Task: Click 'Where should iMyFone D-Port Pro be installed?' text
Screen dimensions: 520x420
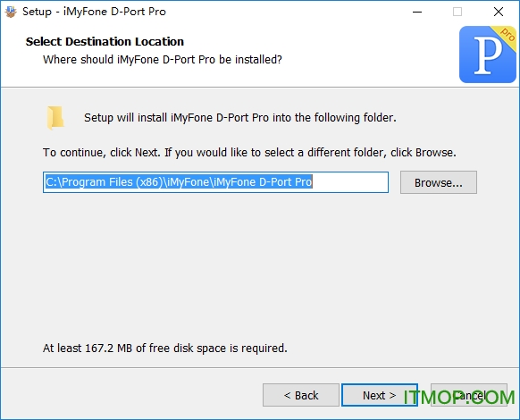Action: pyautogui.click(x=163, y=60)
